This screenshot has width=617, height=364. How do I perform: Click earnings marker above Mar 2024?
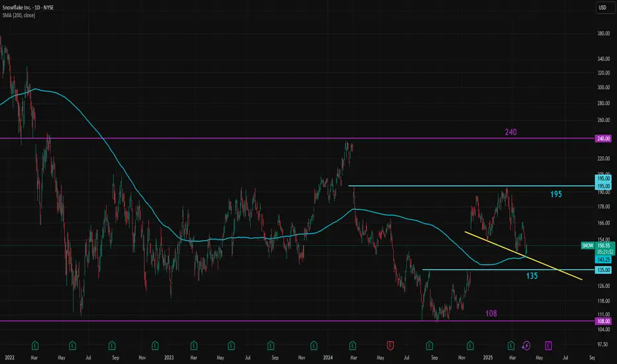click(x=353, y=345)
